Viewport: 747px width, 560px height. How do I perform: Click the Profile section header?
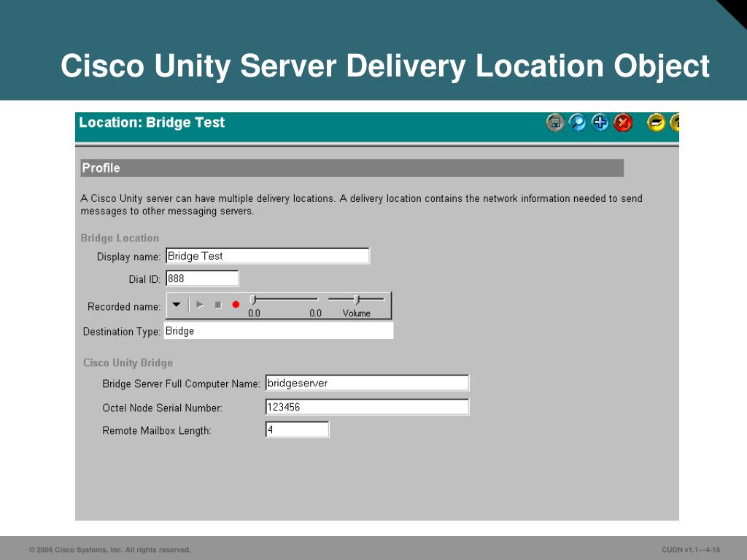pyautogui.click(x=352, y=168)
